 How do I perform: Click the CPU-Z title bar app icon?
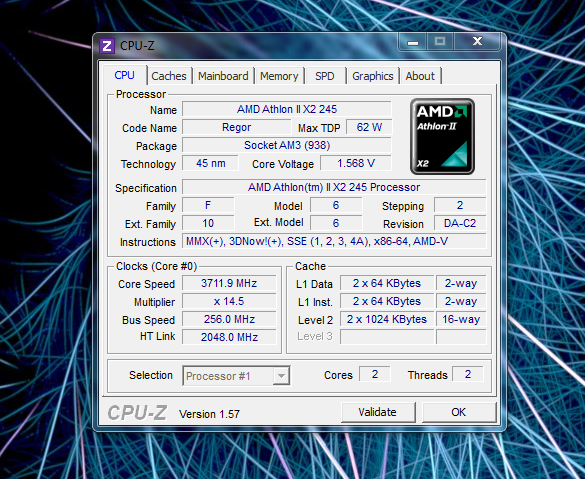(x=107, y=46)
